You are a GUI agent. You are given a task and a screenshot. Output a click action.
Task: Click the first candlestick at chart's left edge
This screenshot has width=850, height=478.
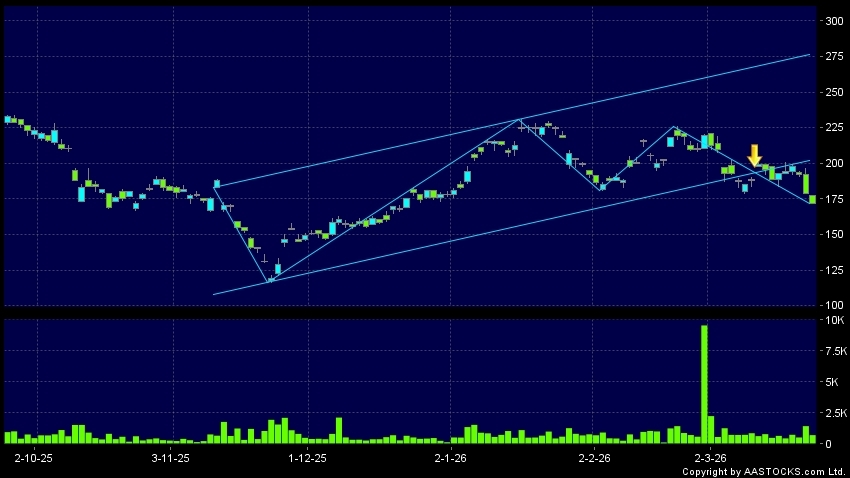7,119
